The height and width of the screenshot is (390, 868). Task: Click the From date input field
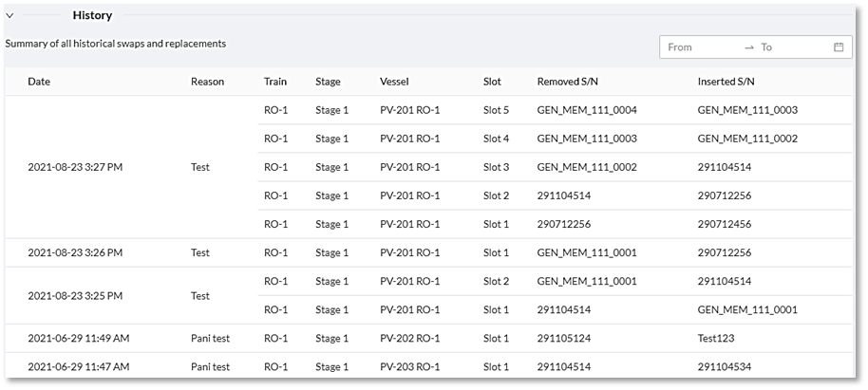(x=700, y=47)
